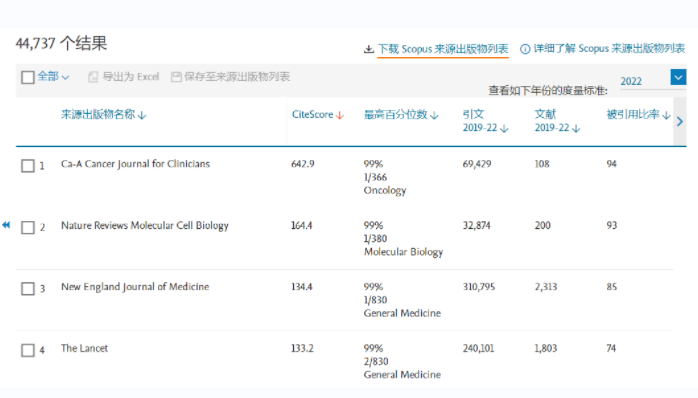Screen dimensions: 698x398
Task: Click the sort arrow beside 文献 2019-22
Action: pos(576,129)
